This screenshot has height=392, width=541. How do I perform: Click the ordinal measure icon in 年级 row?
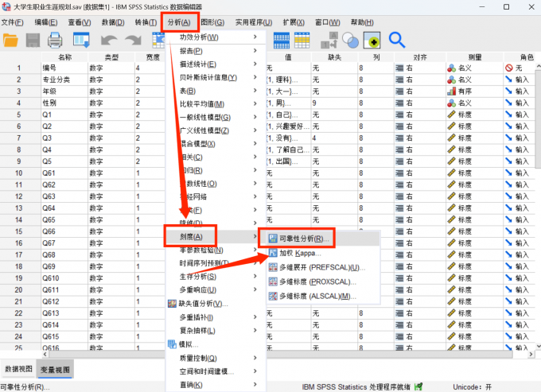click(451, 91)
